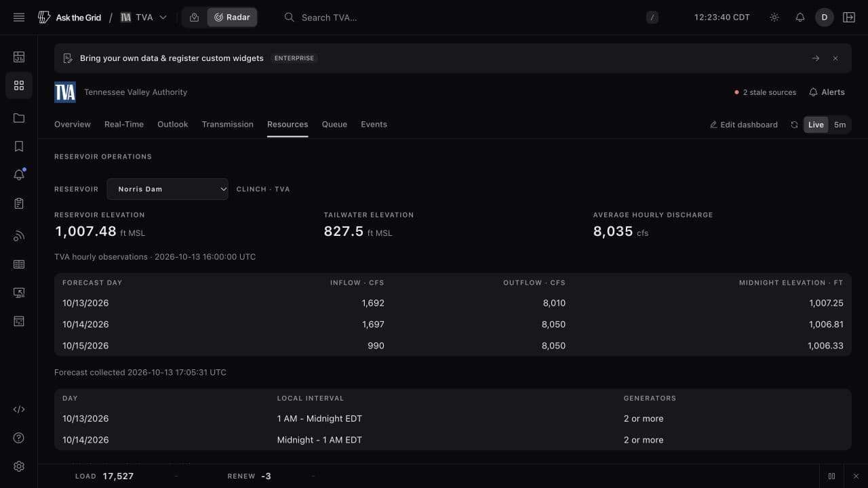Open the Outlook tab
The width and height of the screenshot is (868, 488).
click(x=173, y=125)
